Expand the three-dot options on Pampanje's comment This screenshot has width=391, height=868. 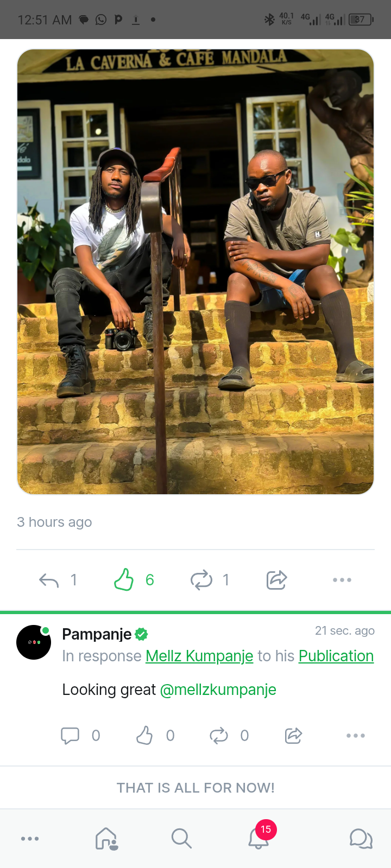[356, 736]
